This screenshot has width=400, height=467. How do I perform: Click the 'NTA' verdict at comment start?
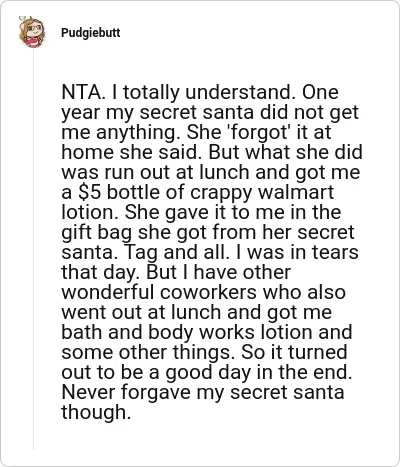(x=80, y=92)
